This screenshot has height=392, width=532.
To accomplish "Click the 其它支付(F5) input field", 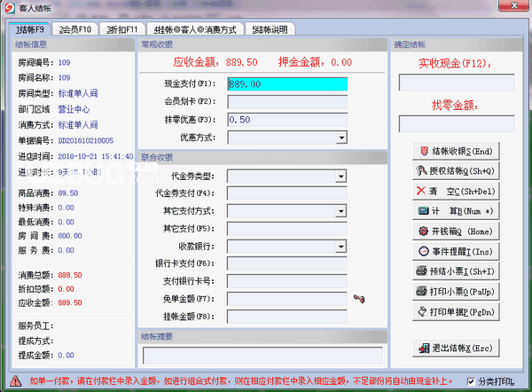I will (287, 229).
